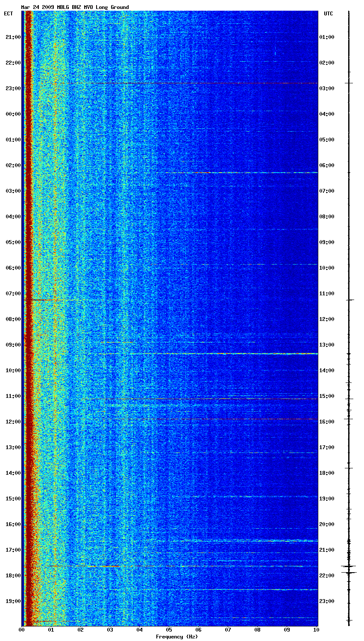The image size is (364, 641).
Task: Select the 12:00 label on the ECT axis
Action: (13, 422)
